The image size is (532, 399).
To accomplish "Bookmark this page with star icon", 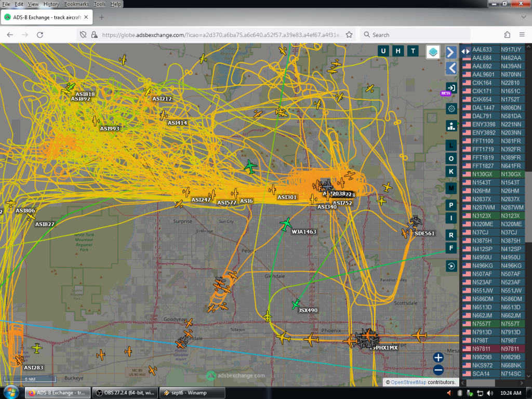I will (349, 35).
